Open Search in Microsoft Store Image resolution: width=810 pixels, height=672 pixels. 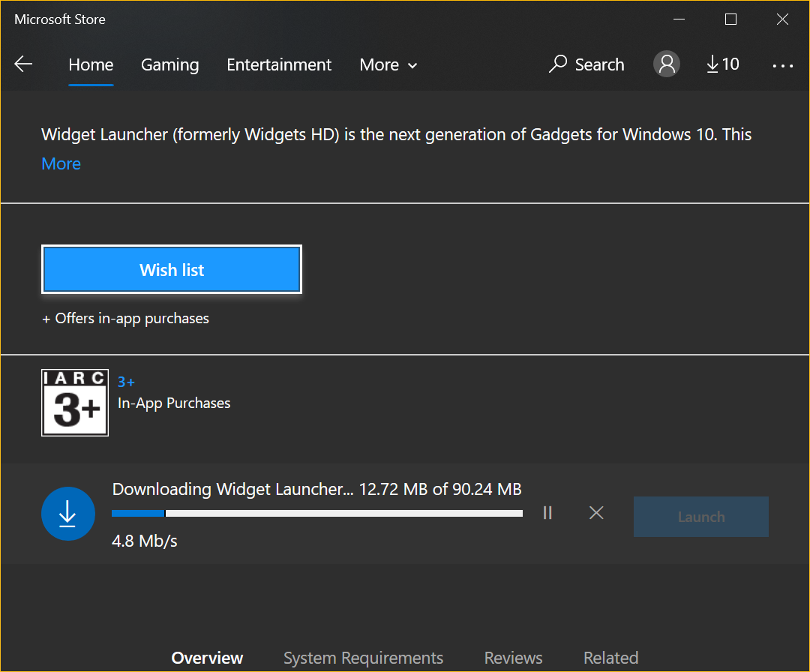point(586,64)
